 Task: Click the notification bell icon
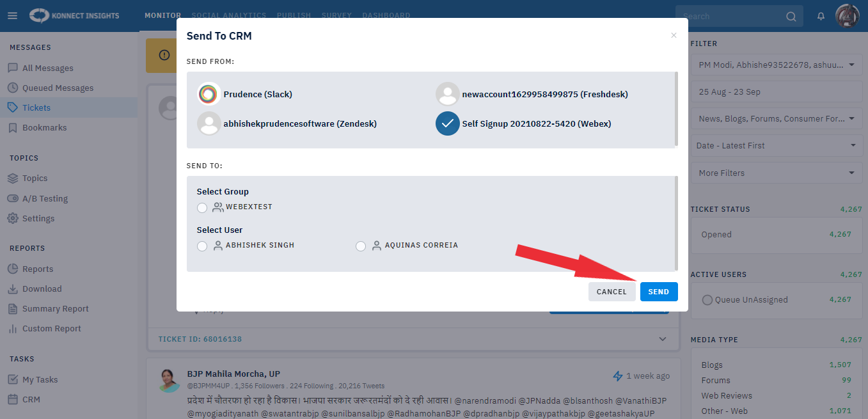click(821, 15)
